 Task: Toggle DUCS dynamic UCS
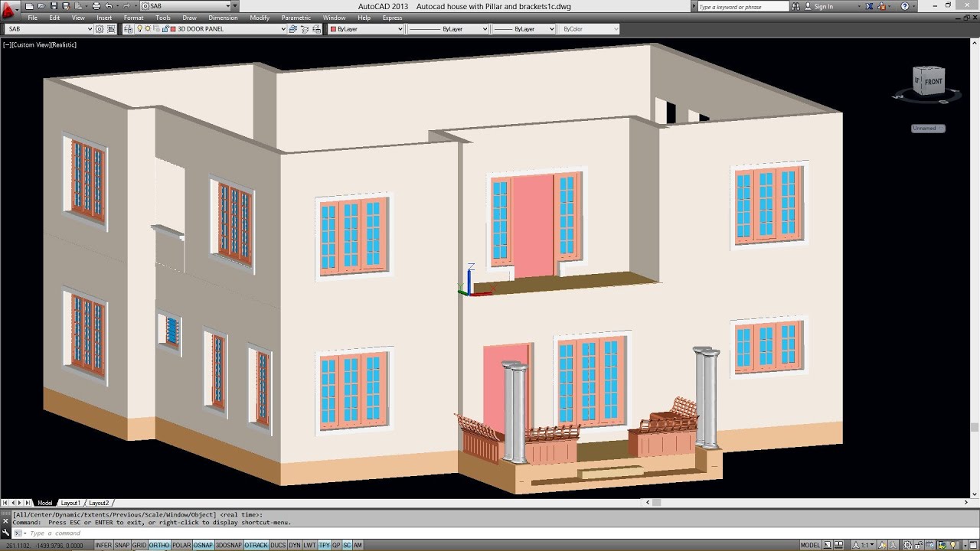[278, 545]
